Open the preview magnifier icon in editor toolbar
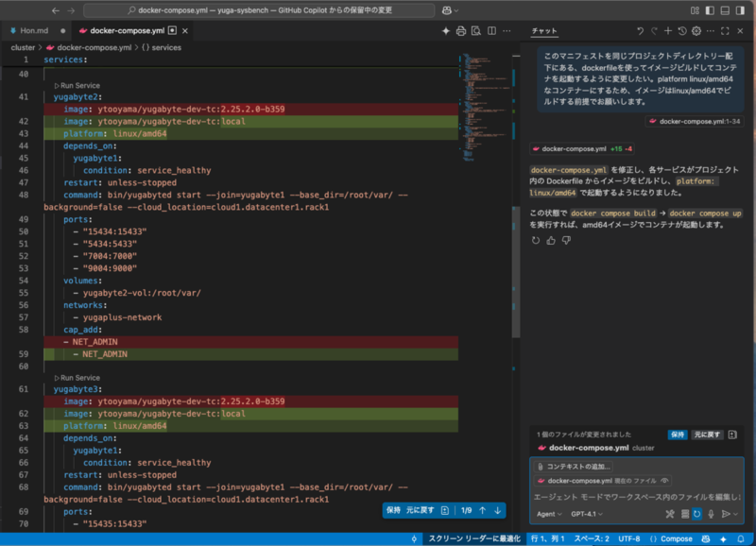 (x=476, y=31)
